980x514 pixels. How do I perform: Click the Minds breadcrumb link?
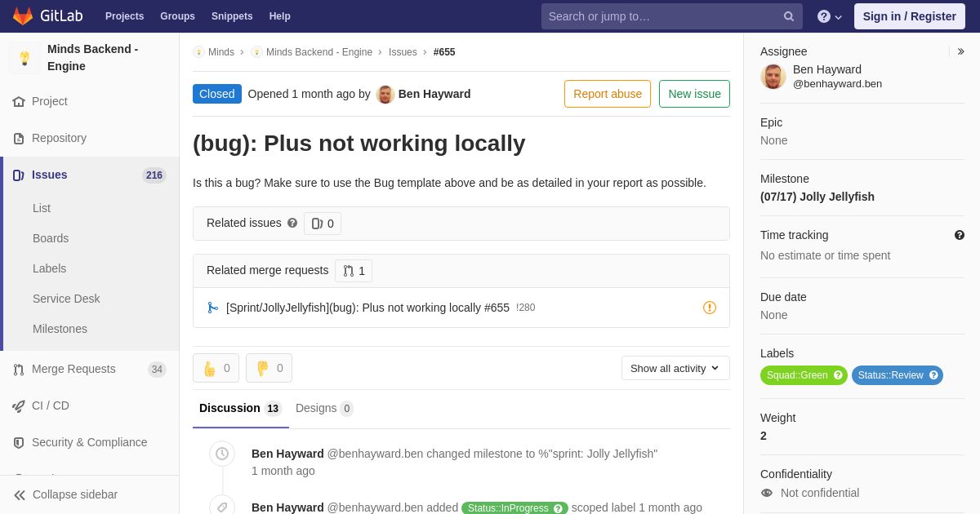coord(221,52)
